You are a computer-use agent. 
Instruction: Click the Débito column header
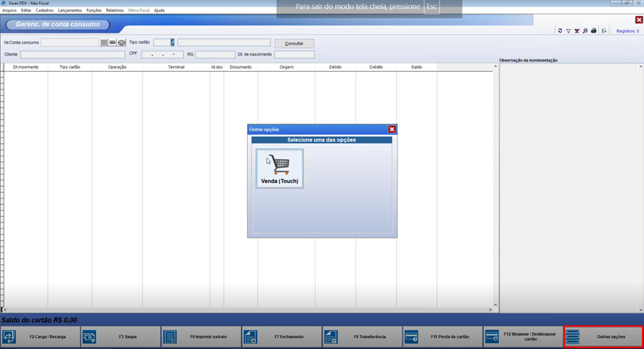(336, 67)
